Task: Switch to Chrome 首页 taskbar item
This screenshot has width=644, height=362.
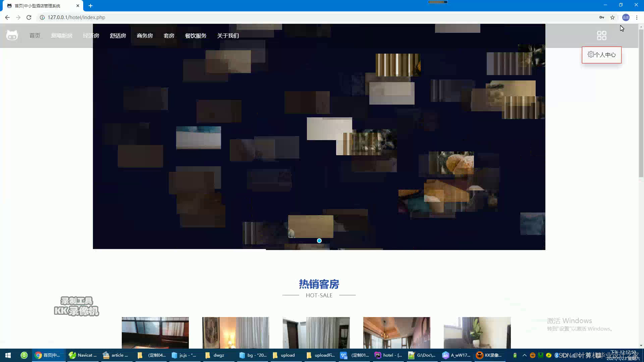Action: pos(49,355)
